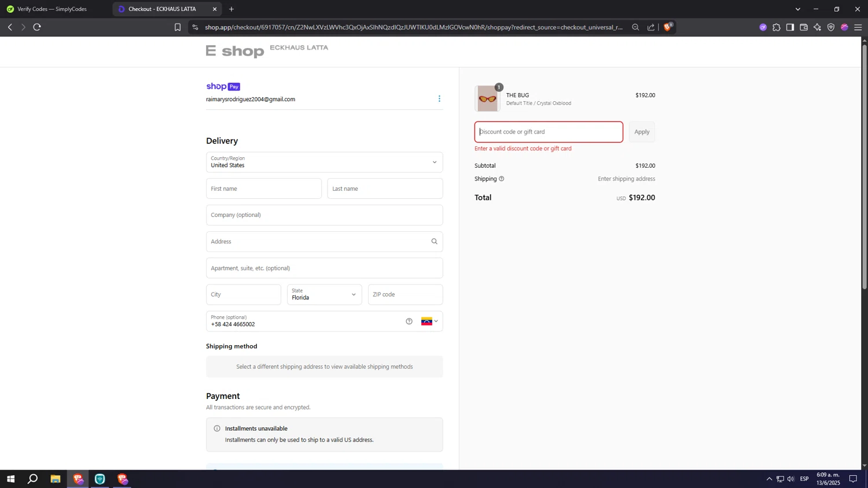Click the browser URL address bar
Viewport: 868px width, 488px height.
pos(414,27)
